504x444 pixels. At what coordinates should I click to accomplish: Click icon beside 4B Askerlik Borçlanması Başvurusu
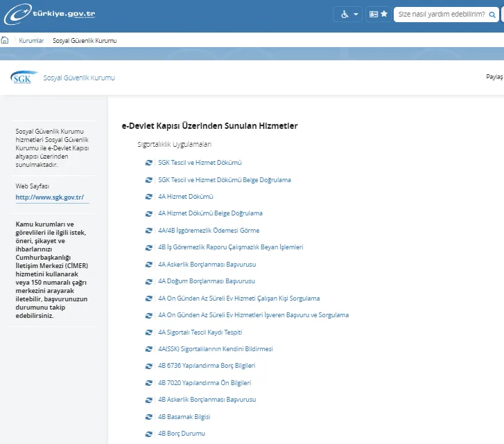[x=149, y=400]
